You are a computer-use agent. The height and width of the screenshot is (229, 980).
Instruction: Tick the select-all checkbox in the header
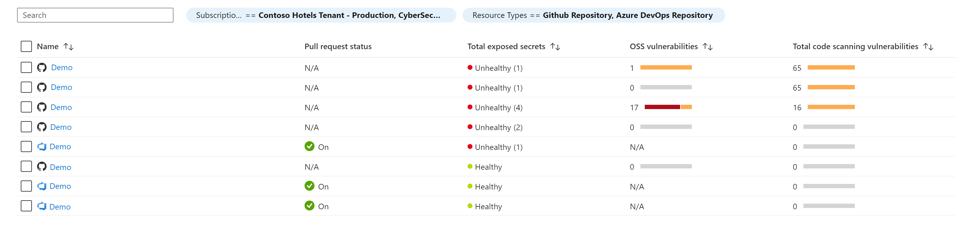26,46
